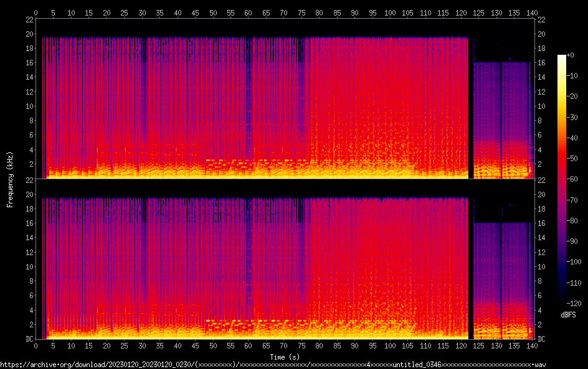
Task: Click the 16 kHz label on the lower-right frequency axis
Action: [x=542, y=223]
